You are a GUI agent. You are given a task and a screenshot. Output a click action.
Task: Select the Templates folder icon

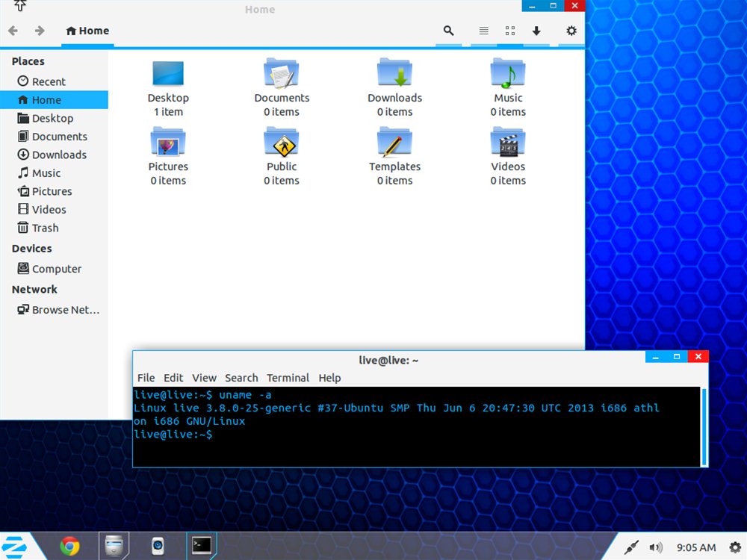[x=394, y=143]
